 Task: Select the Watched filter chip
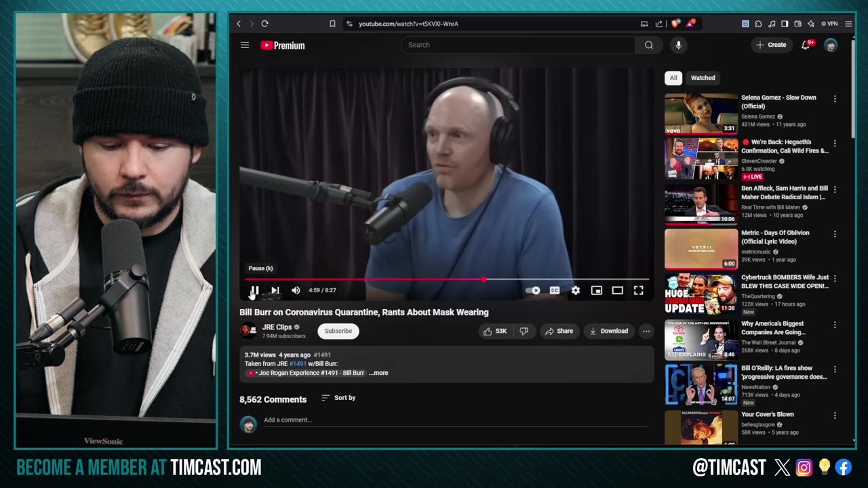pyautogui.click(x=703, y=78)
